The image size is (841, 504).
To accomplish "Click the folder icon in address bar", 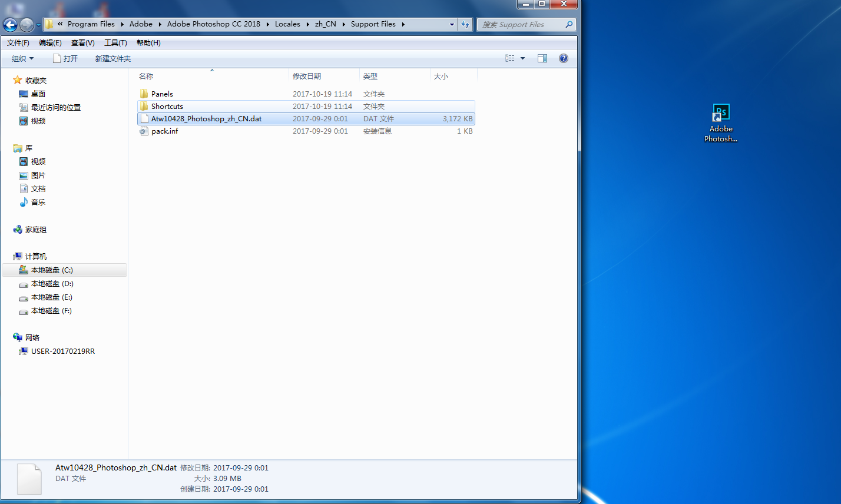I will 49,24.
